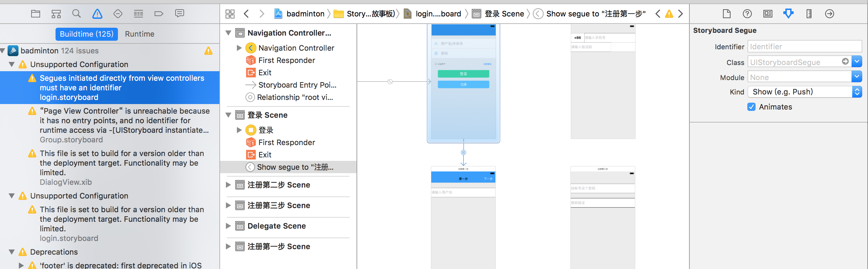Open the Report navigator speech-bubble icon
This screenshot has height=269, width=868.
pyautogui.click(x=179, y=14)
